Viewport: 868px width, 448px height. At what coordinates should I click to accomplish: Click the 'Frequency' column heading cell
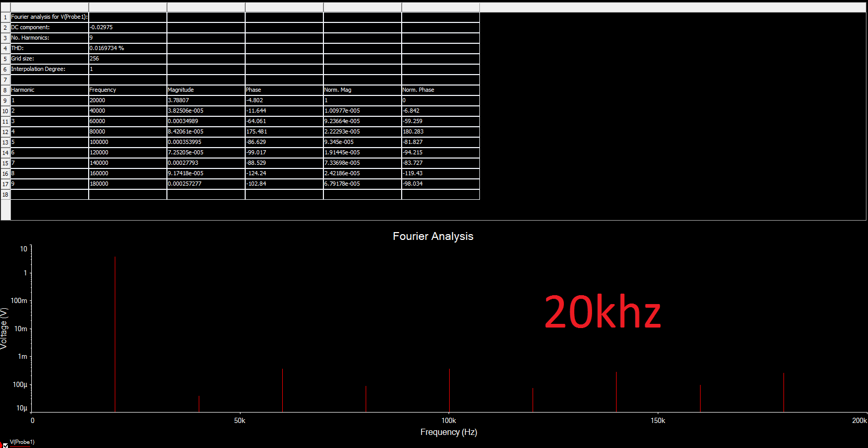pyautogui.click(x=128, y=90)
